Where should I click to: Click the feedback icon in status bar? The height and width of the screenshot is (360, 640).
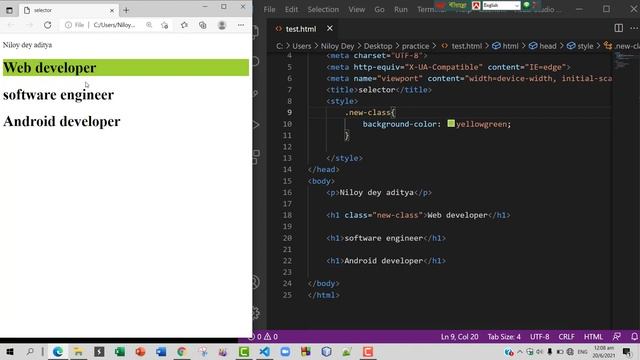617,337
